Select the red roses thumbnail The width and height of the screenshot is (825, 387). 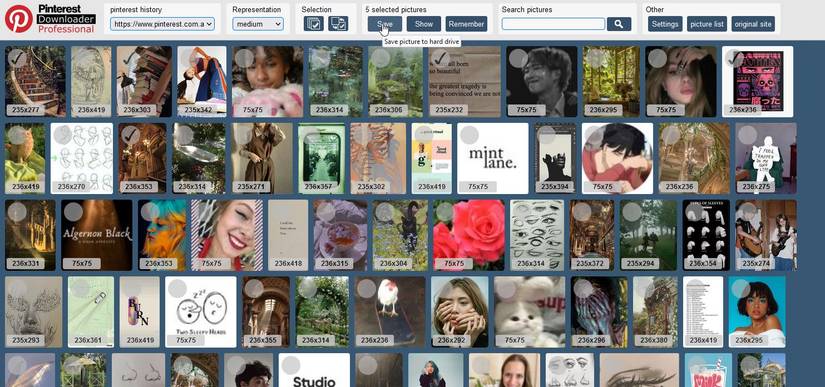[468, 235]
